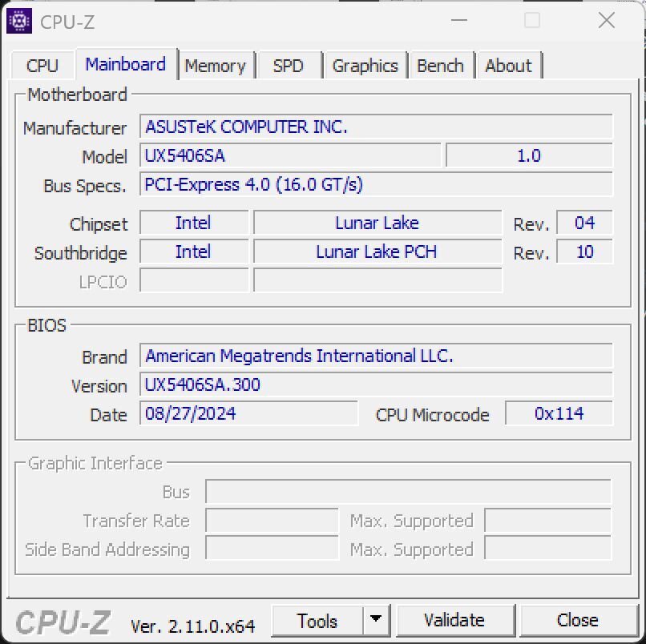The image size is (646, 644).
Task: Switch to the CPU tab
Action: tap(42, 65)
